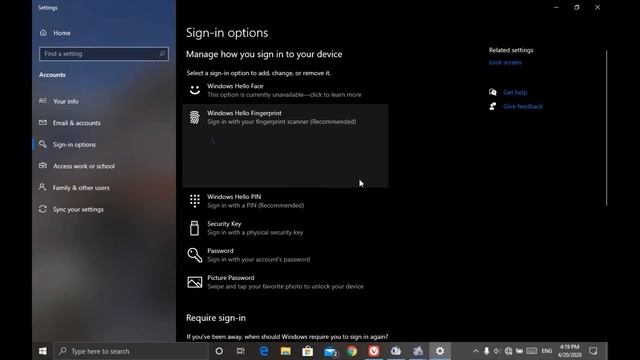Click the ENG language indicator
The height and width of the screenshot is (360, 640).
(x=547, y=351)
